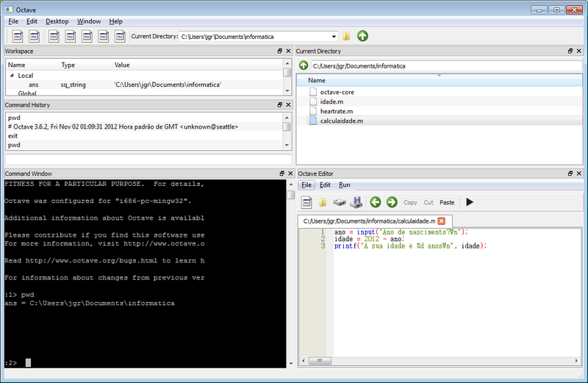
Task: Open the Current Directory combo box dropdown
Action: [x=334, y=36]
